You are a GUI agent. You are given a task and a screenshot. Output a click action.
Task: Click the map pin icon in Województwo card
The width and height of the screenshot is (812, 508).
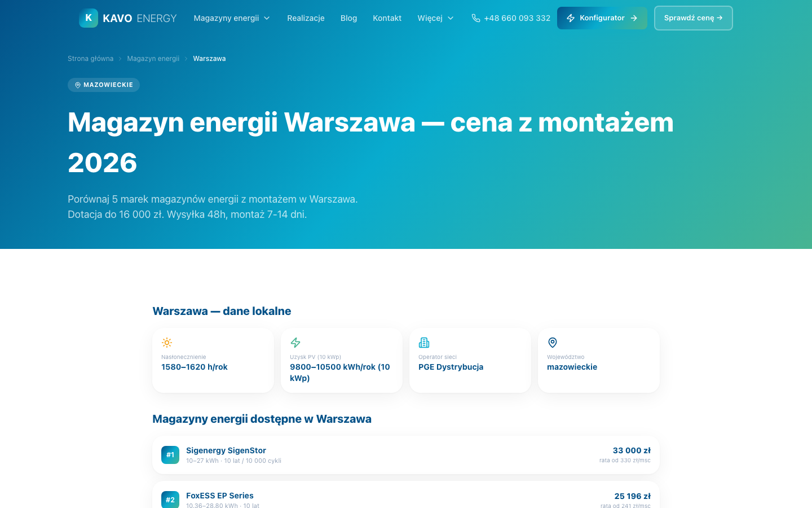(x=553, y=343)
